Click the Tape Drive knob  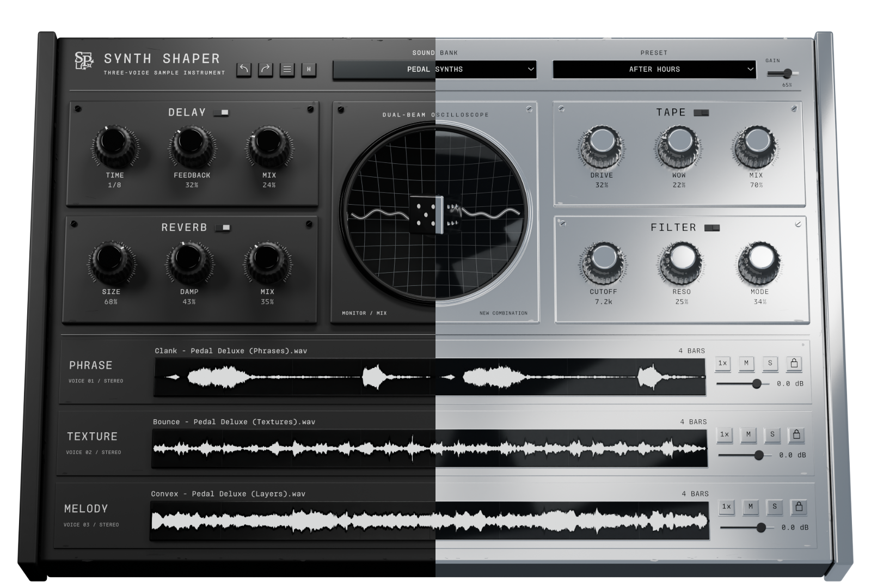602,146
